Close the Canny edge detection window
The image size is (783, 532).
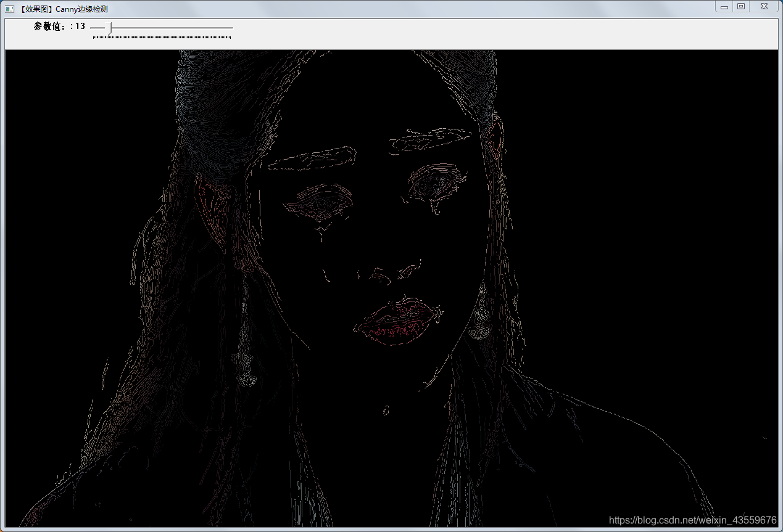(764, 7)
